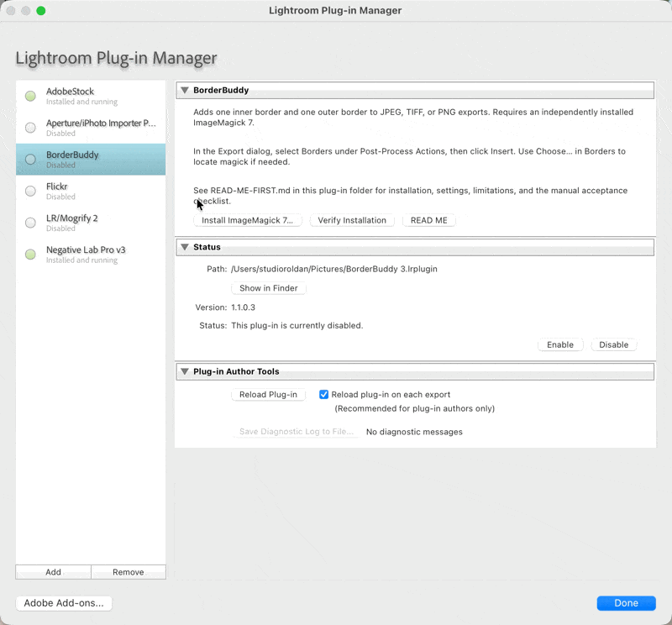Click the Disable button
The height and width of the screenshot is (625, 672).
(614, 344)
